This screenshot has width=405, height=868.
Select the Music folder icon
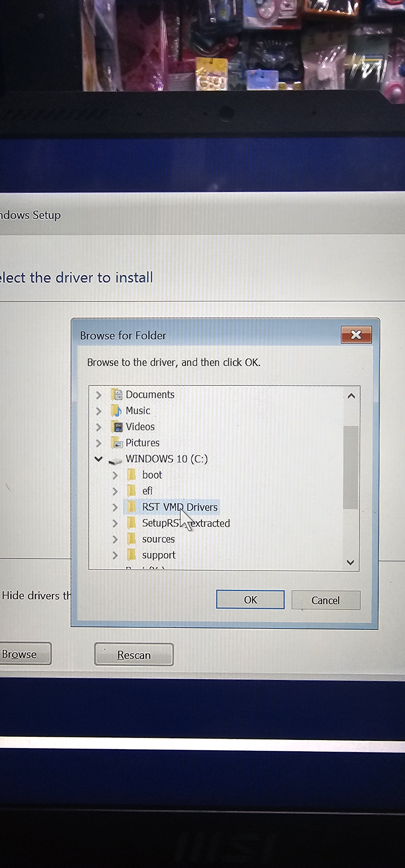pos(117,411)
